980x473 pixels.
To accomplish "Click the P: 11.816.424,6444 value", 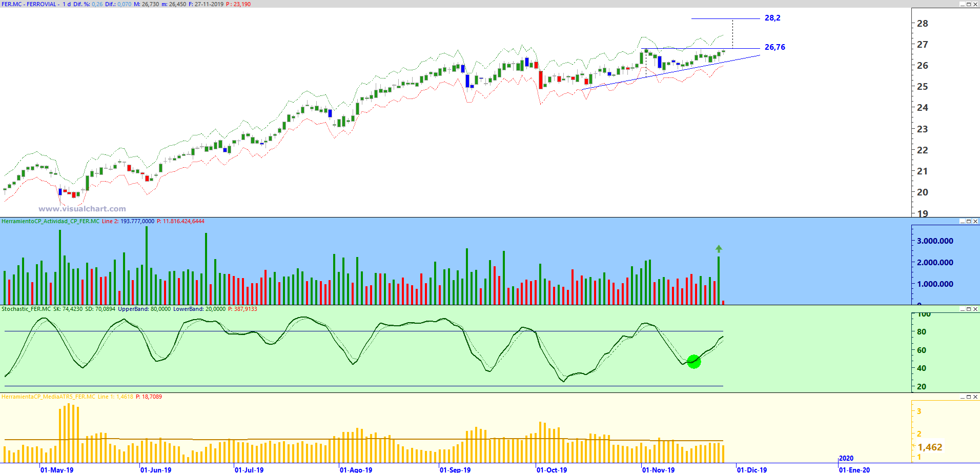I will [180, 221].
